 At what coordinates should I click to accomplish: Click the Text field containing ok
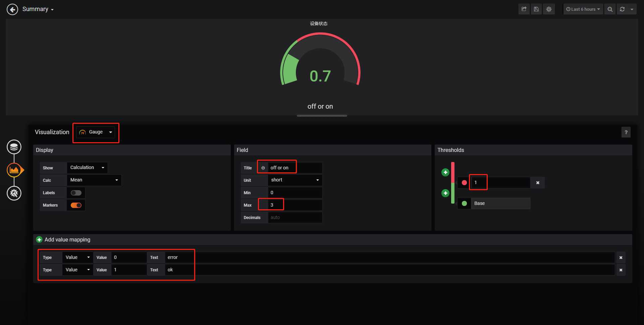(x=389, y=270)
